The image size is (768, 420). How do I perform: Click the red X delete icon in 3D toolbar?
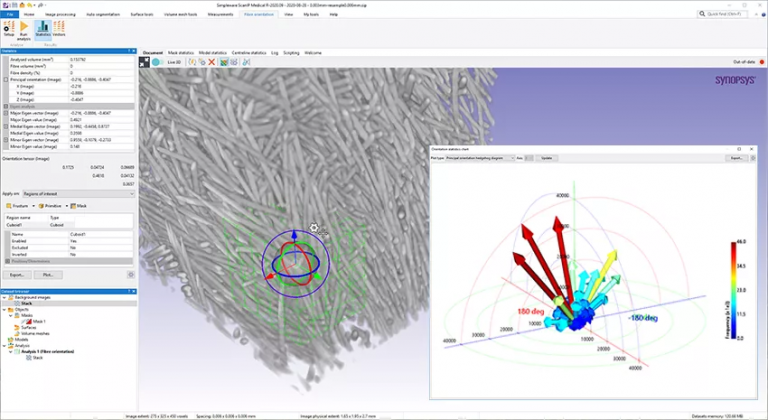211,62
